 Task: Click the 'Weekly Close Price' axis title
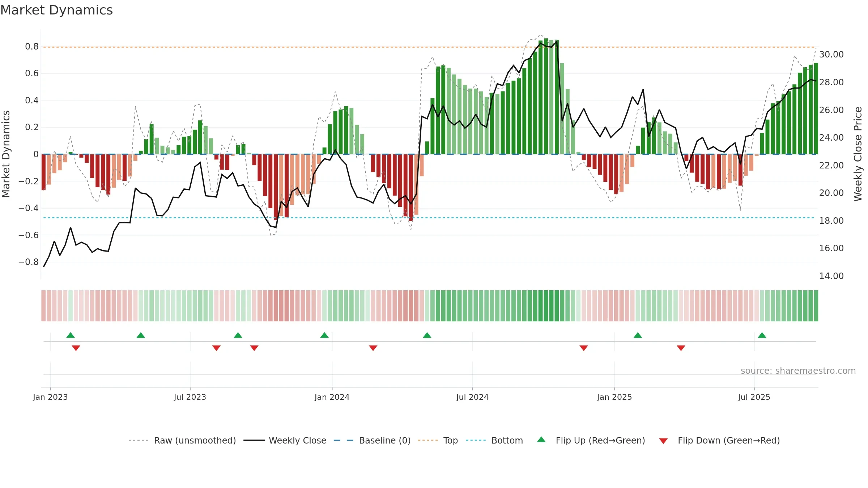click(x=858, y=154)
